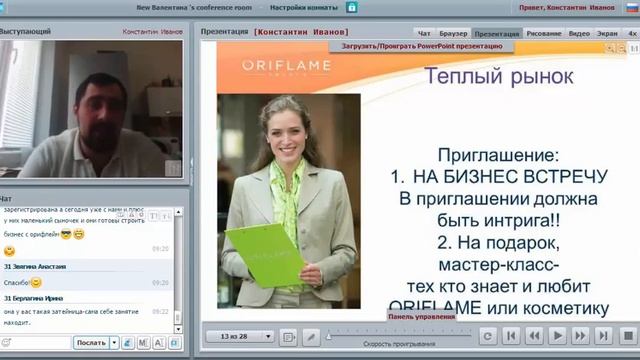Click chat sender name 31 Берлагина Ирина

point(33,298)
